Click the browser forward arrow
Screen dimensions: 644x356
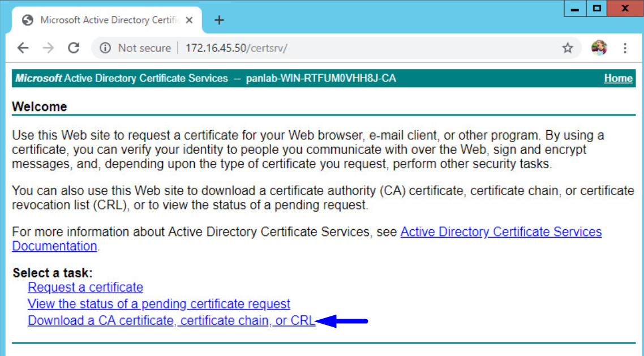(x=48, y=48)
